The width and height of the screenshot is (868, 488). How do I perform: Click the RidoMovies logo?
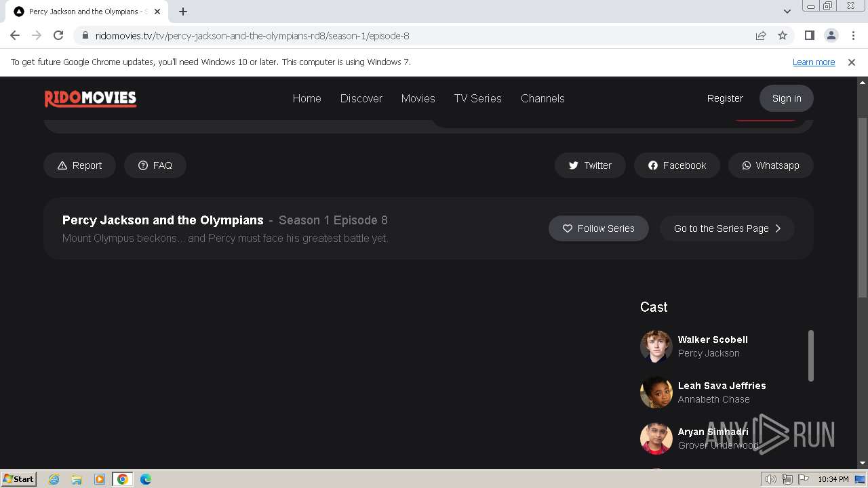(x=90, y=98)
